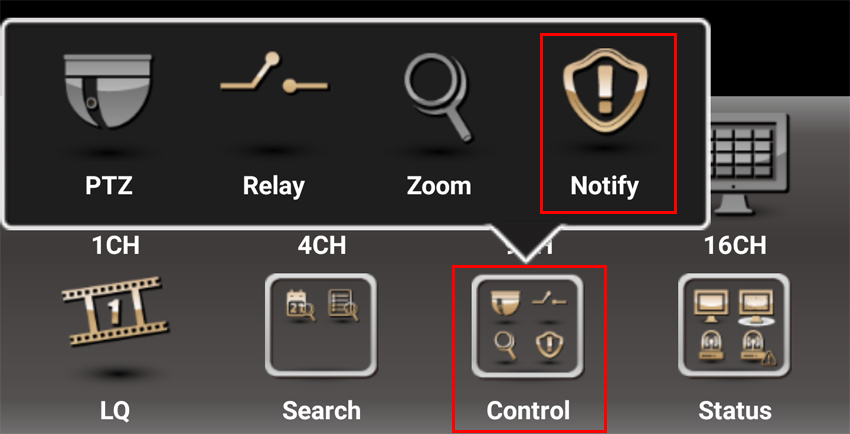850x434 pixels.
Task: Click the Control label text
Action: (528, 411)
